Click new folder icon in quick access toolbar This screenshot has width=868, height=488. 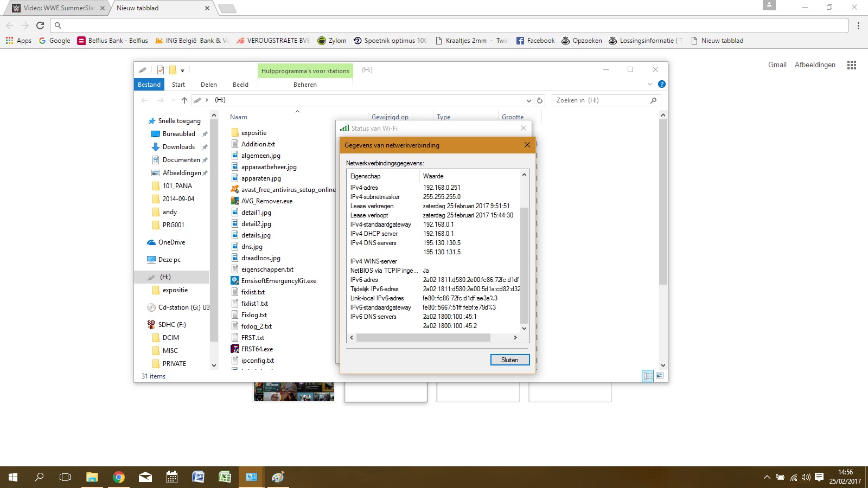point(173,70)
